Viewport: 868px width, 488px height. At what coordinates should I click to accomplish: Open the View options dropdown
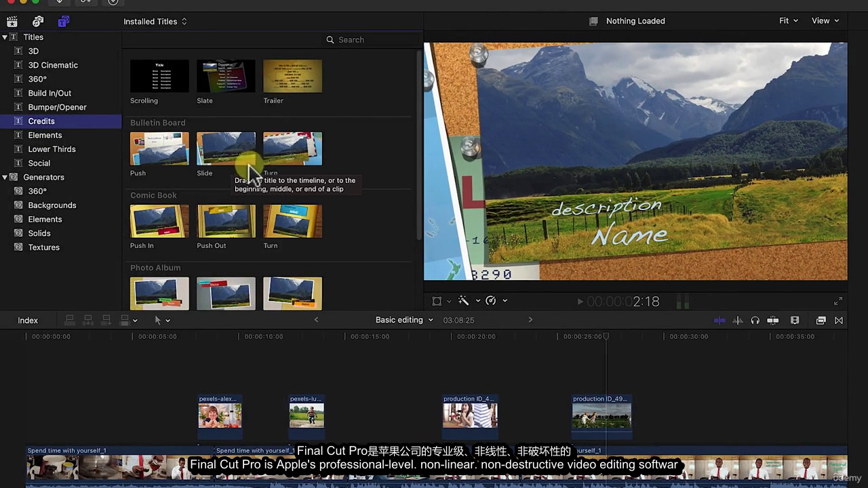(x=825, y=21)
